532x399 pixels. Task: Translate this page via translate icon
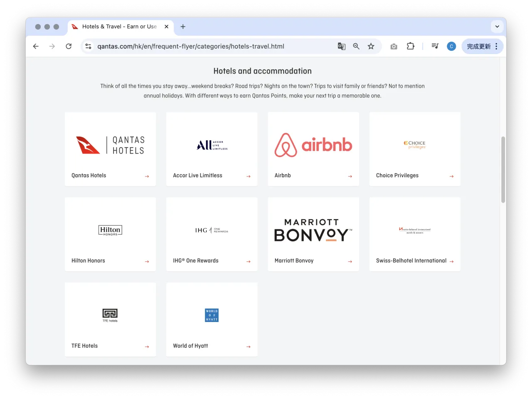point(342,46)
